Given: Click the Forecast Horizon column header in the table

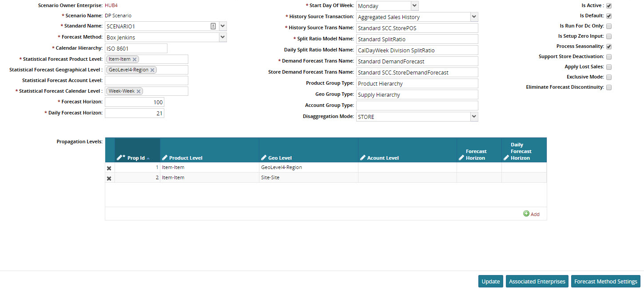Looking at the screenshot, I should (x=479, y=150).
